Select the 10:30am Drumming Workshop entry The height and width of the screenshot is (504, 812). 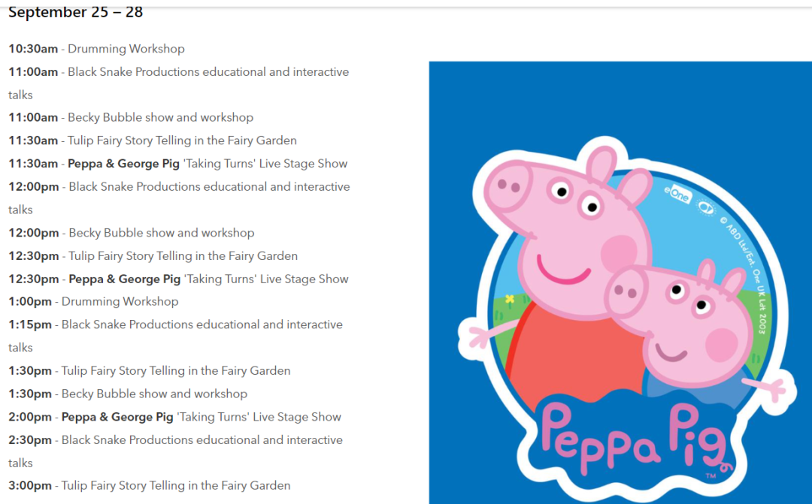96,49
